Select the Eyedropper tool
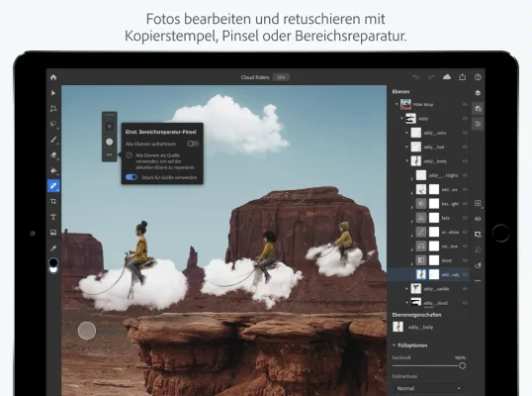Viewport: 532px width, 396px height. (x=53, y=248)
